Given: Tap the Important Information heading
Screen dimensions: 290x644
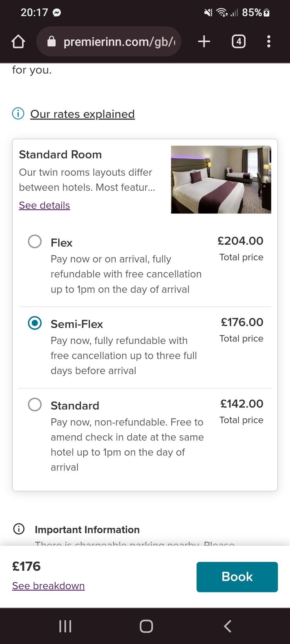Looking at the screenshot, I should pyautogui.click(x=87, y=530).
